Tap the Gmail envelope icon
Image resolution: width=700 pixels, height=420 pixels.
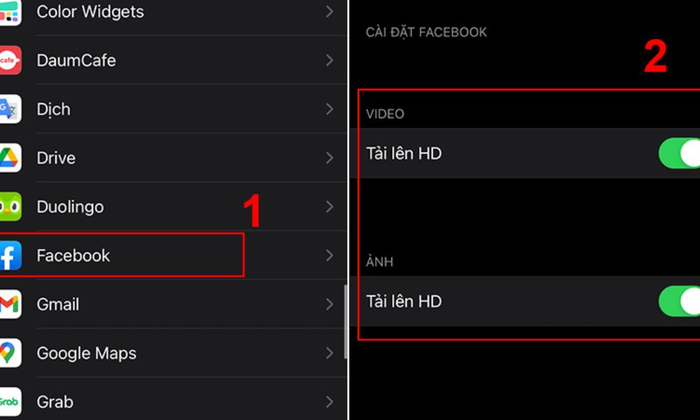(10, 304)
